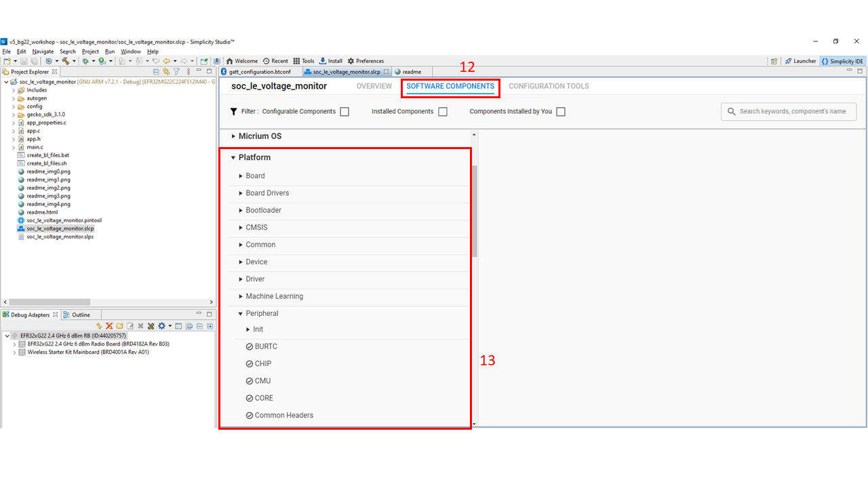Select main.c in Project Explorer

pos(35,147)
